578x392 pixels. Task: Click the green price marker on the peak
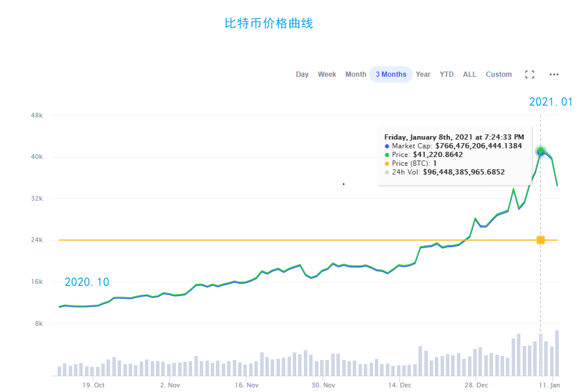tap(541, 151)
